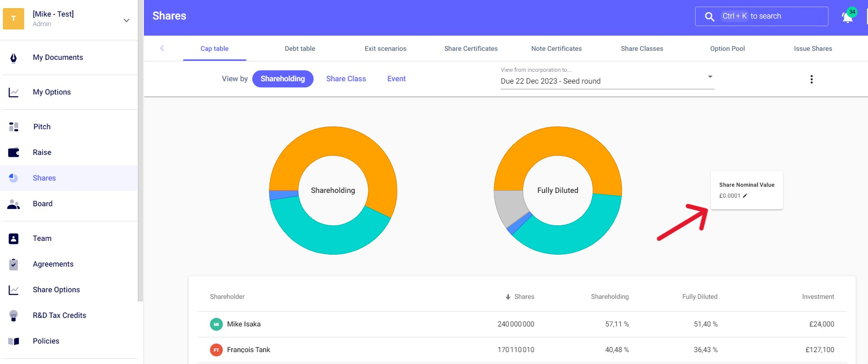Screen dimensions: 868x364
Task: Click the notification bell icon
Action: tap(848, 17)
